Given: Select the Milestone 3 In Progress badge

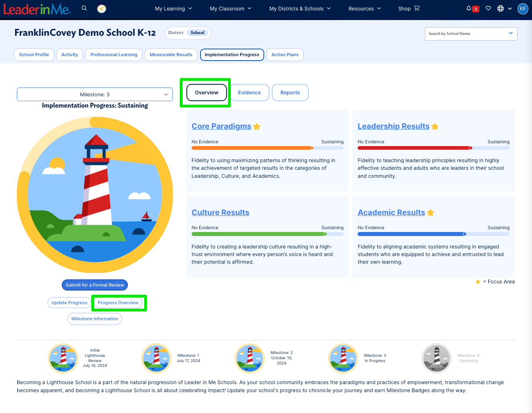Looking at the screenshot, I should point(343,358).
